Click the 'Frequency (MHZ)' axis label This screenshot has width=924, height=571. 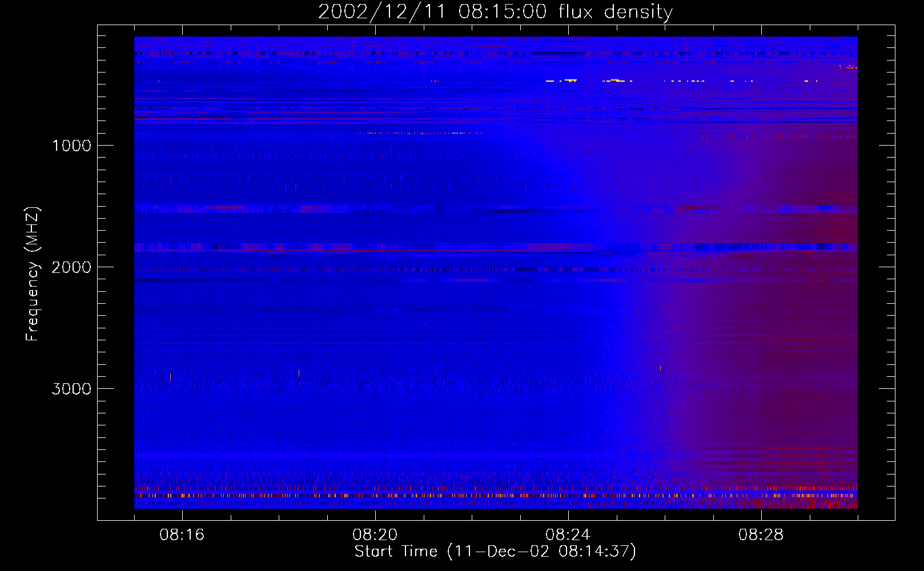pos(33,274)
